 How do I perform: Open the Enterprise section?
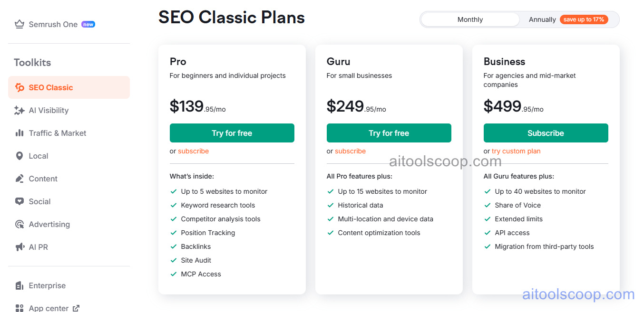[47, 285]
